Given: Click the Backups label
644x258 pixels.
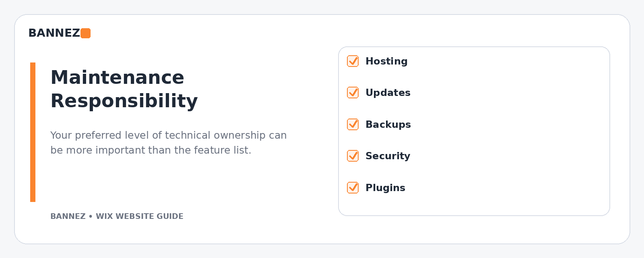Looking at the screenshot, I should coord(388,125).
